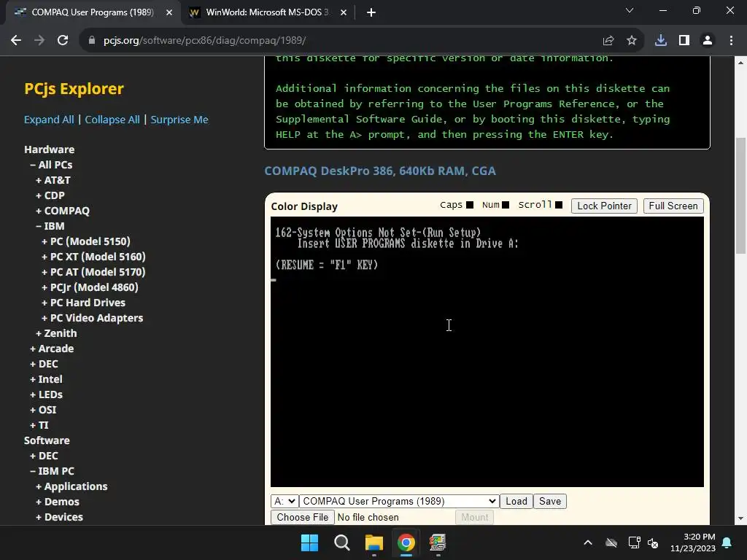Share this page using the share icon

pos(608,41)
